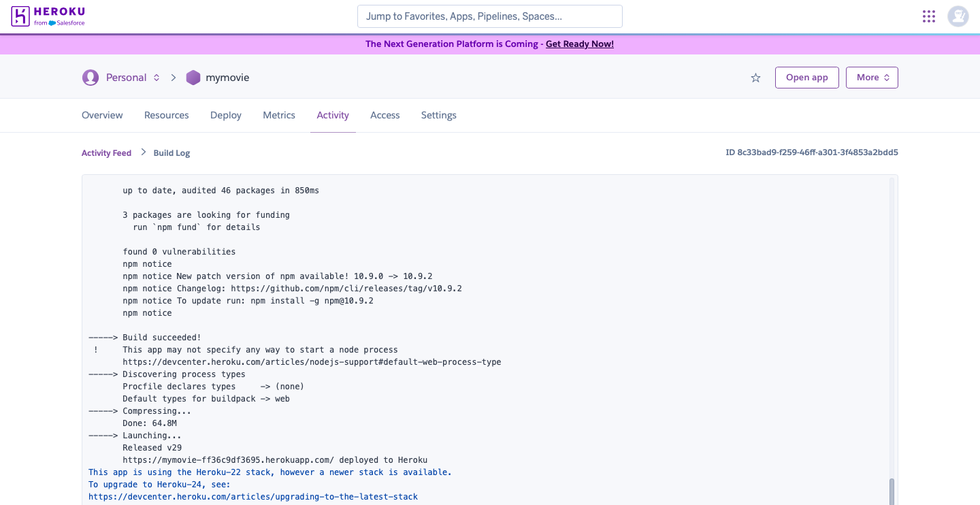This screenshot has height=505, width=980.
Task: Click the build log vertical scrollbar
Action: [892, 490]
